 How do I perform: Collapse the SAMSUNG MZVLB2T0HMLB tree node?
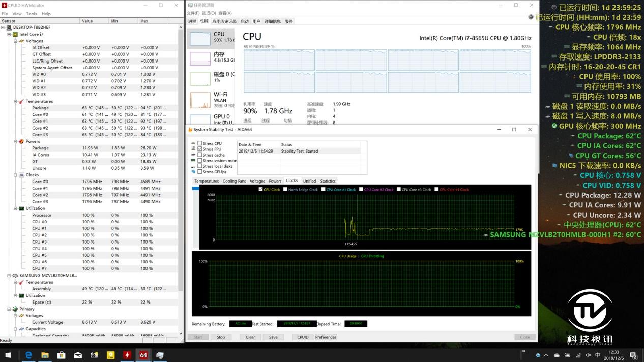(9, 275)
